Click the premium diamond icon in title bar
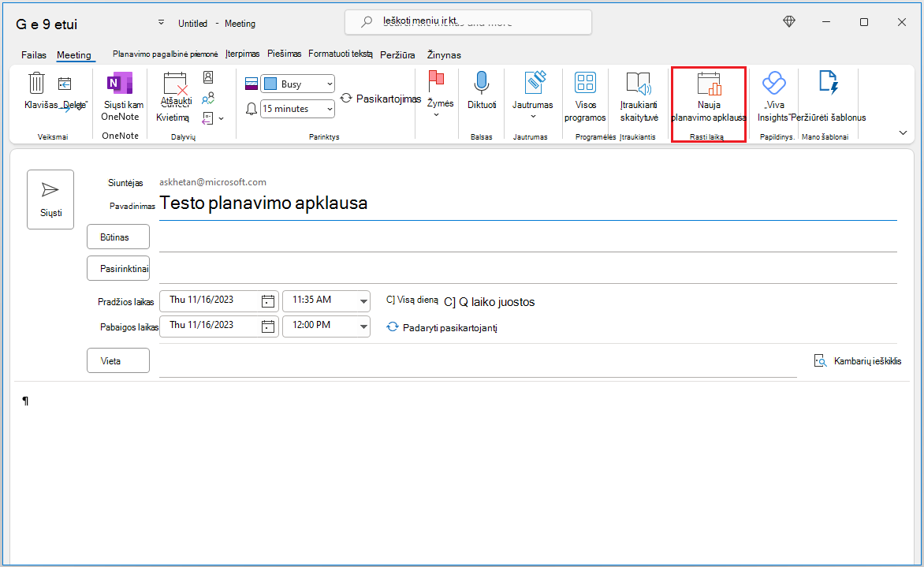This screenshot has height=567, width=924. [789, 22]
